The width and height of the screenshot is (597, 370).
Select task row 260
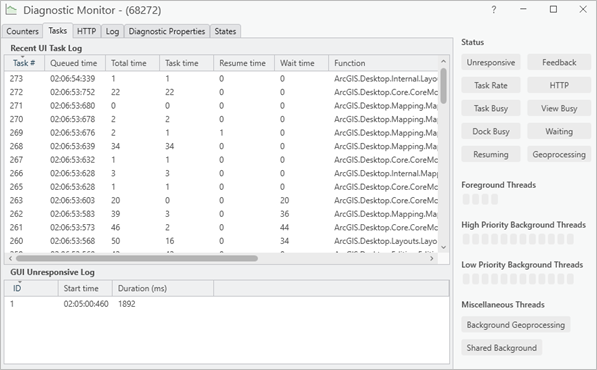pyautogui.click(x=221, y=241)
